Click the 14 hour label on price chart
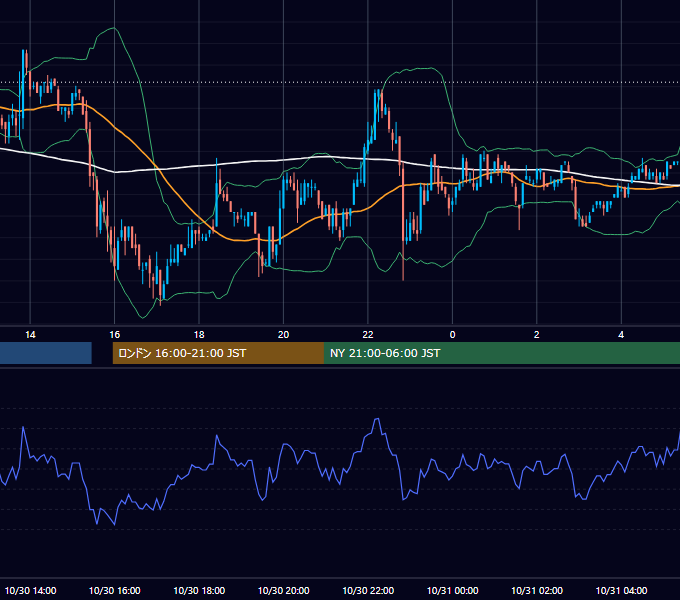Image resolution: width=680 pixels, height=600 pixels. pyautogui.click(x=30, y=335)
